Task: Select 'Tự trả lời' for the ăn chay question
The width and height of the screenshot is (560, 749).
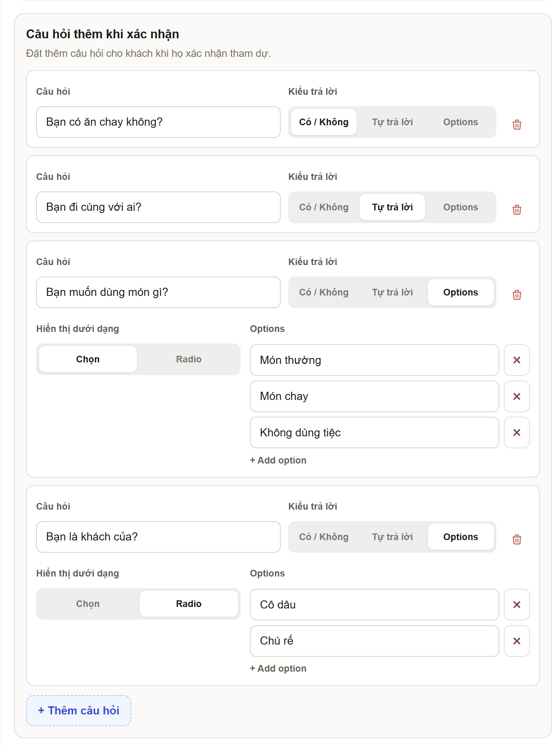Action: click(392, 122)
